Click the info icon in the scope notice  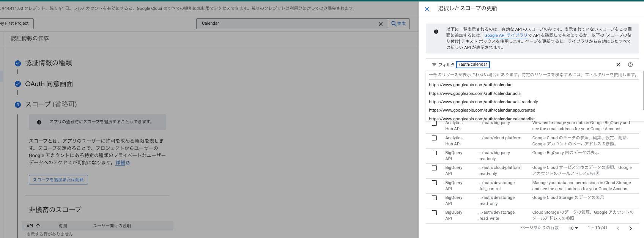pyautogui.click(x=436, y=32)
